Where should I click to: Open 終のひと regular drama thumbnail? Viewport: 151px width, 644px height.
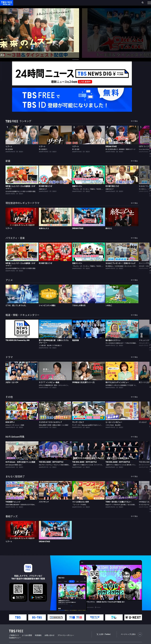pos(122,217)
